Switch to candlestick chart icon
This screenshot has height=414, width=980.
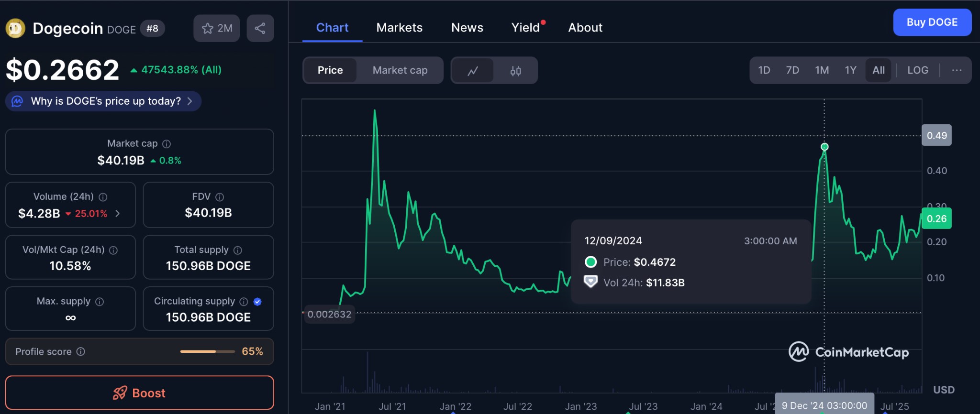tap(515, 71)
